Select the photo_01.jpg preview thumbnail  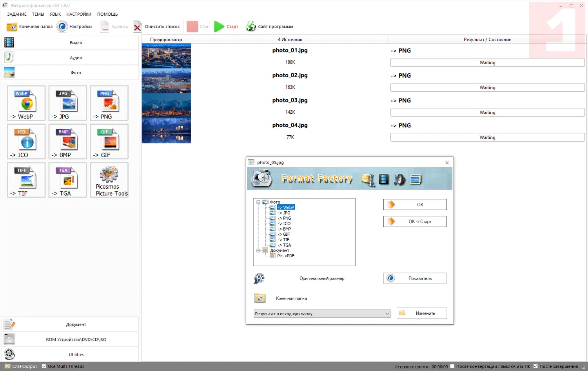[166, 56]
